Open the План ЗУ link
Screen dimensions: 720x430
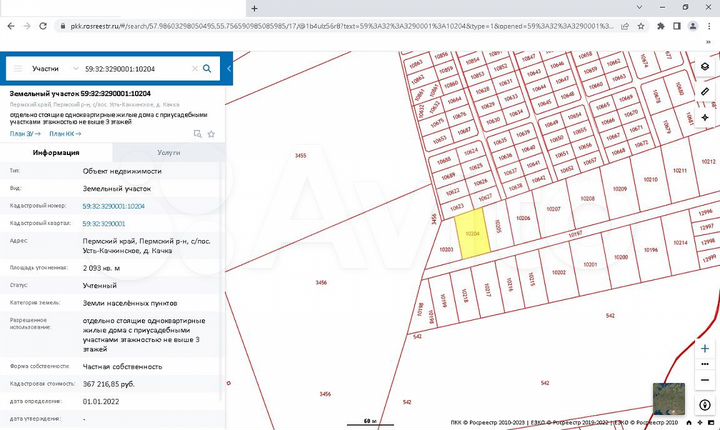[x=23, y=133]
